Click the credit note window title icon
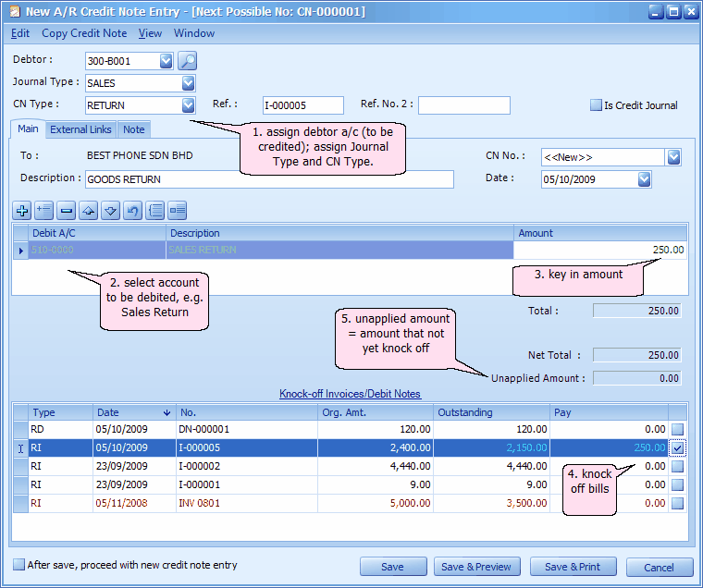This screenshot has height=588, width=703. (x=15, y=11)
